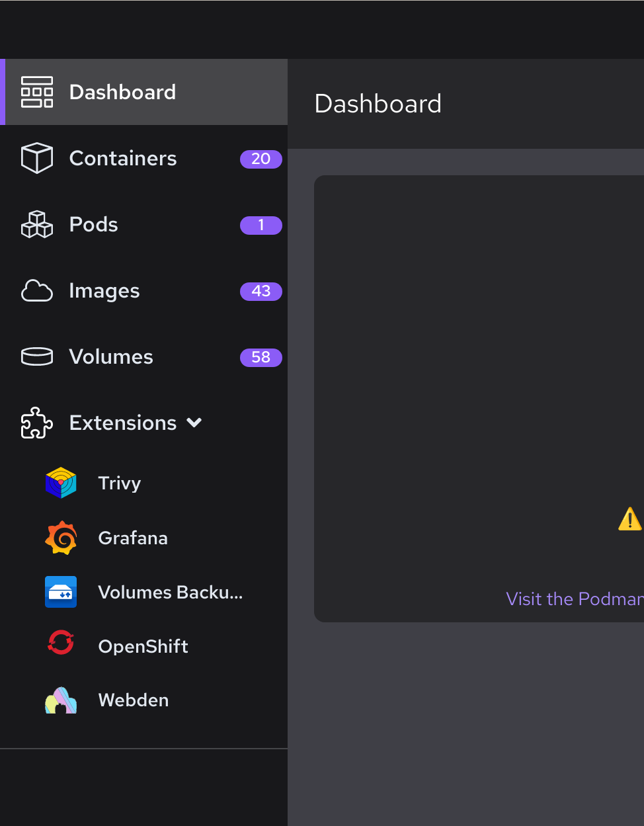
Task: Switch to the Images view
Action: [x=104, y=290]
